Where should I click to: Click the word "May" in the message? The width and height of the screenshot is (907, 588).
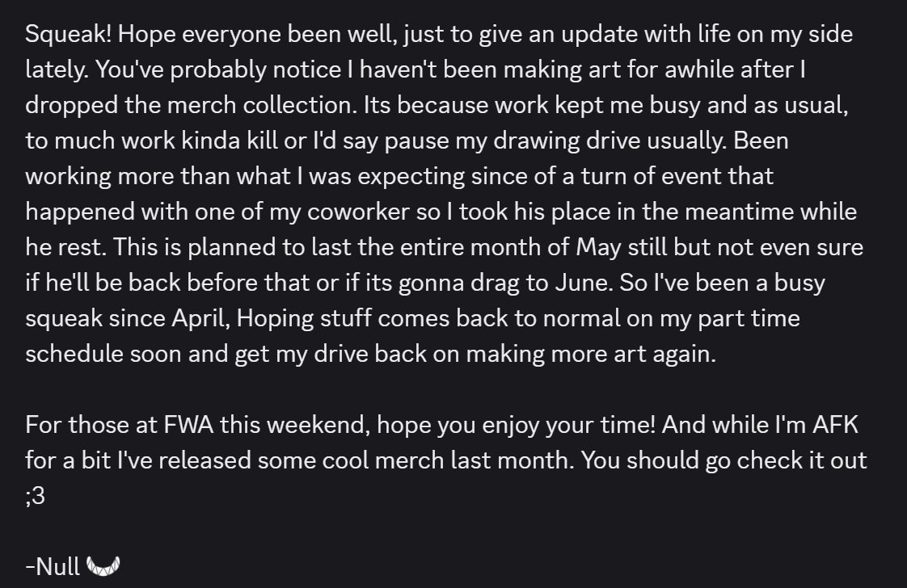point(597,247)
